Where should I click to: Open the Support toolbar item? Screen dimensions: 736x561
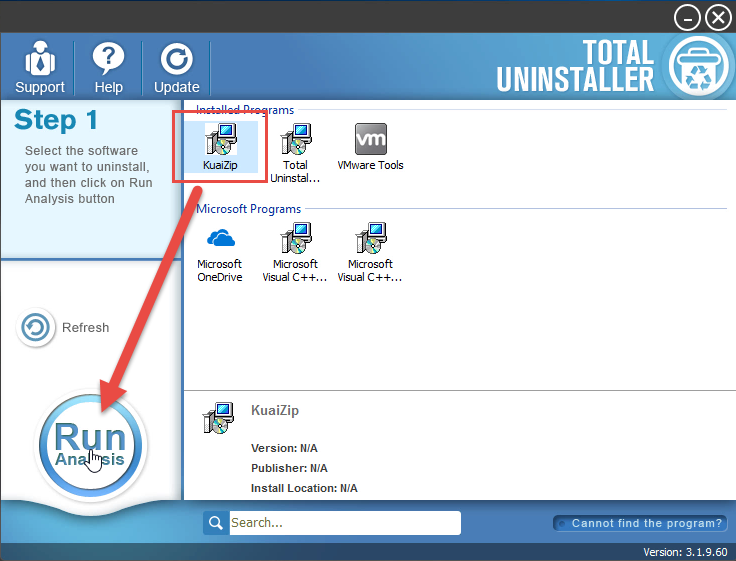point(40,67)
